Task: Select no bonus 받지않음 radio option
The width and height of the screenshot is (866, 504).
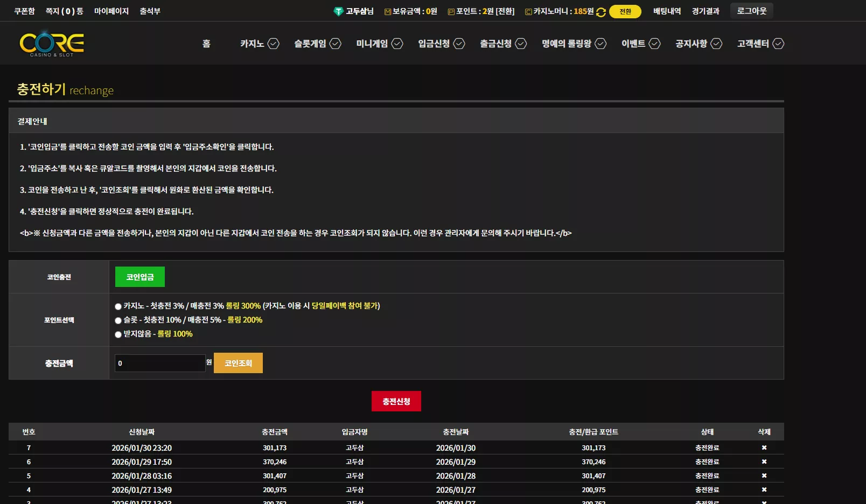Action: coord(118,334)
